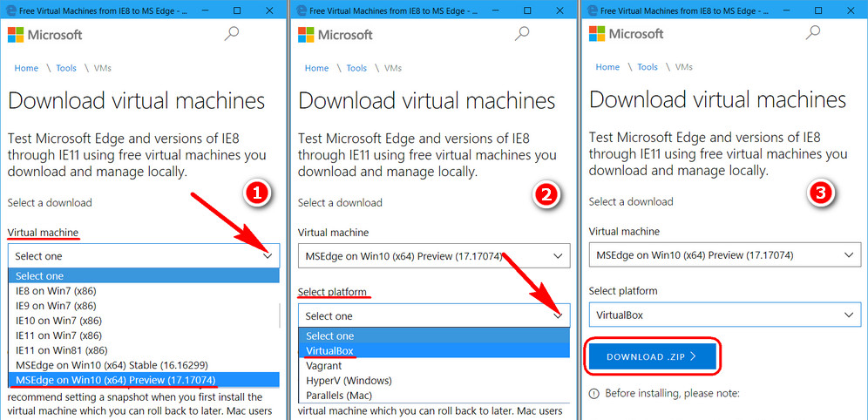This screenshot has width=868, height=420.
Task: Open Tools breadcrumb link in right window
Action: [x=648, y=67]
